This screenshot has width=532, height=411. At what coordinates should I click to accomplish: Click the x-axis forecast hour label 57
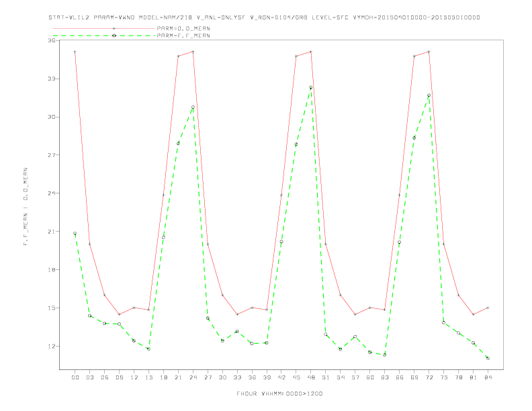(x=355, y=377)
